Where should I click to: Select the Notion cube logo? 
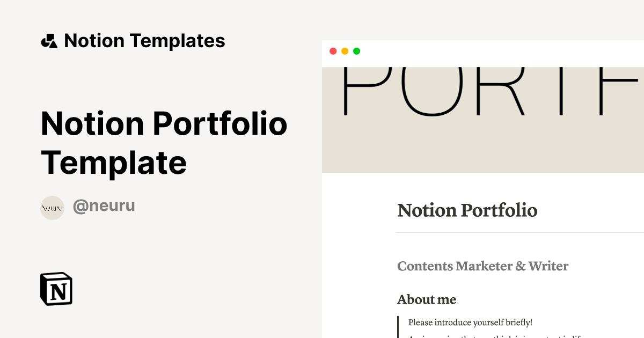pyautogui.click(x=56, y=289)
